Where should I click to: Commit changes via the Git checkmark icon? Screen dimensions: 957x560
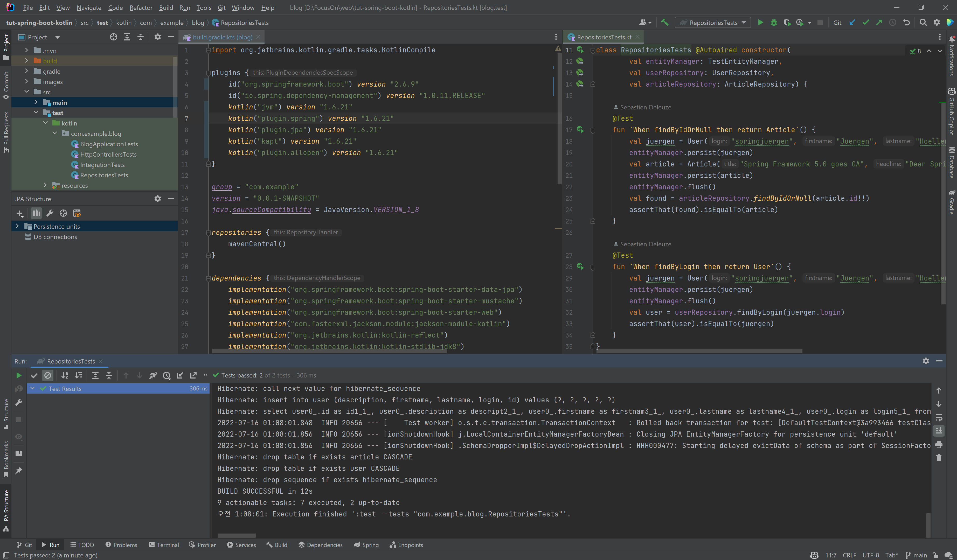coord(866,23)
